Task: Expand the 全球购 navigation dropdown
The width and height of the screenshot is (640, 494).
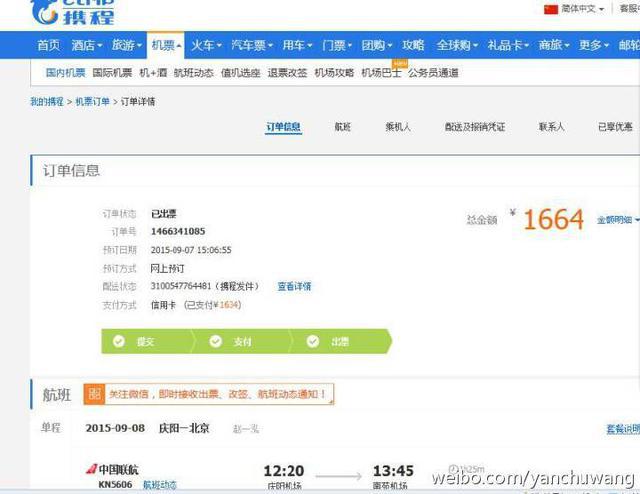Action: [x=456, y=45]
